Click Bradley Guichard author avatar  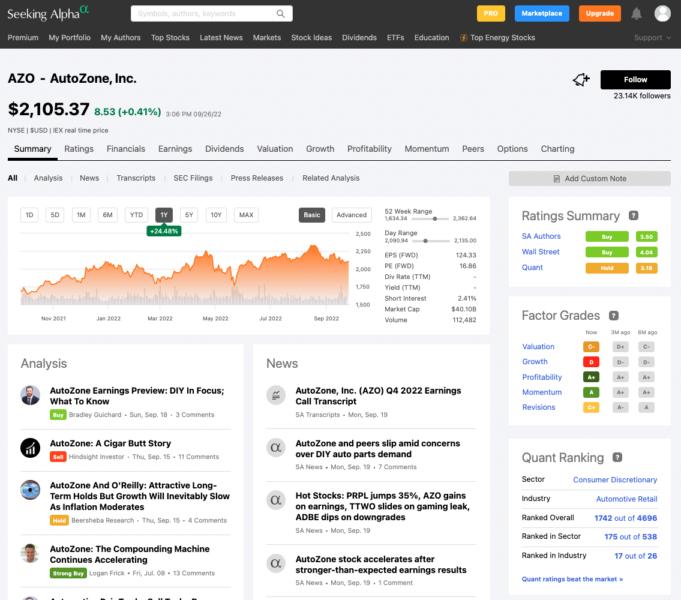[x=30, y=395]
